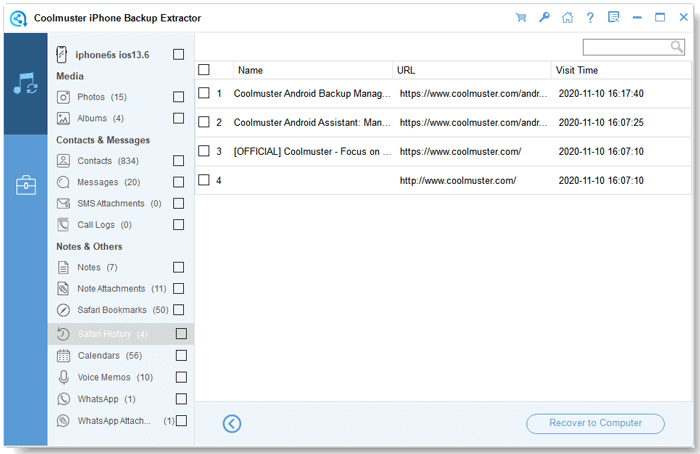The width and height of the screenshot is (700, 454).
Task: Click the SMS Attachments envelope icon
Action: click(x=63, y=204)
